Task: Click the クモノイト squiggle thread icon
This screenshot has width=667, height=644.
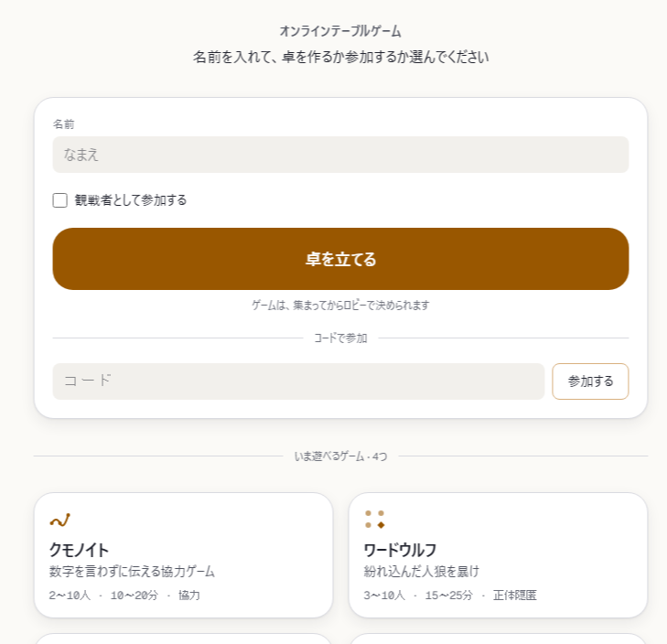Action: 60,520
